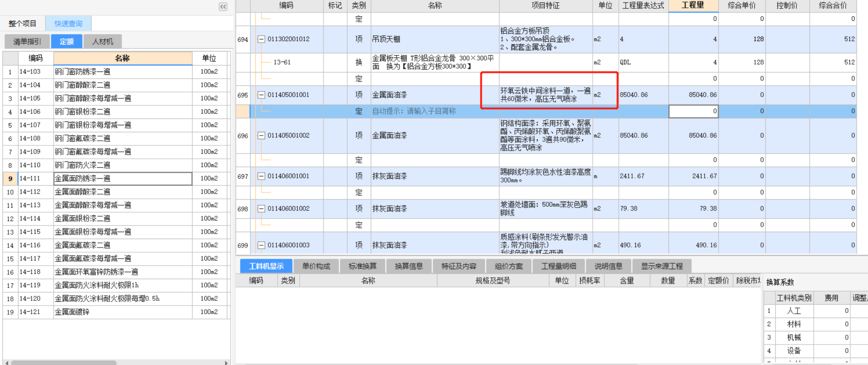Click the 控制价 column header
Screen dimensions: 868x365
(787, 6)
